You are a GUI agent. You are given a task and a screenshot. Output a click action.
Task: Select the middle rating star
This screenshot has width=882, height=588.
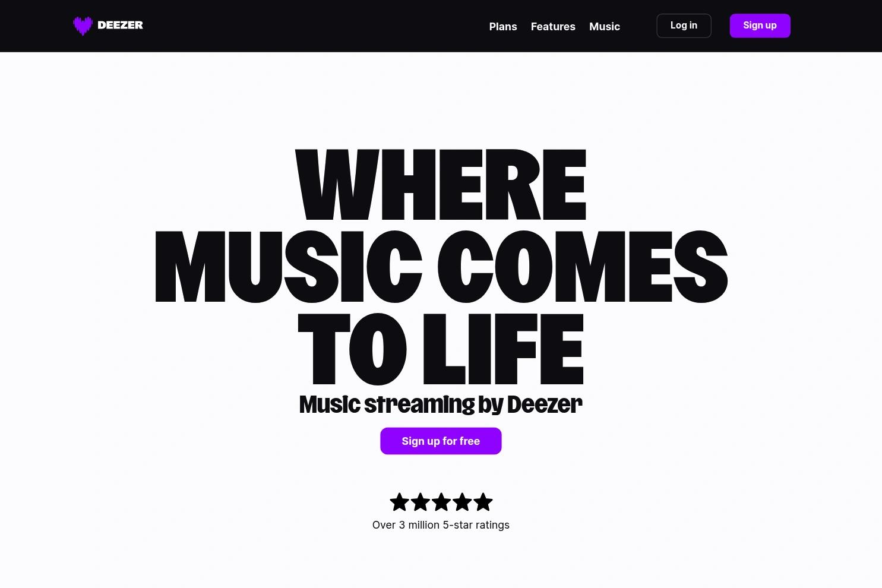[x=441, y=502]
